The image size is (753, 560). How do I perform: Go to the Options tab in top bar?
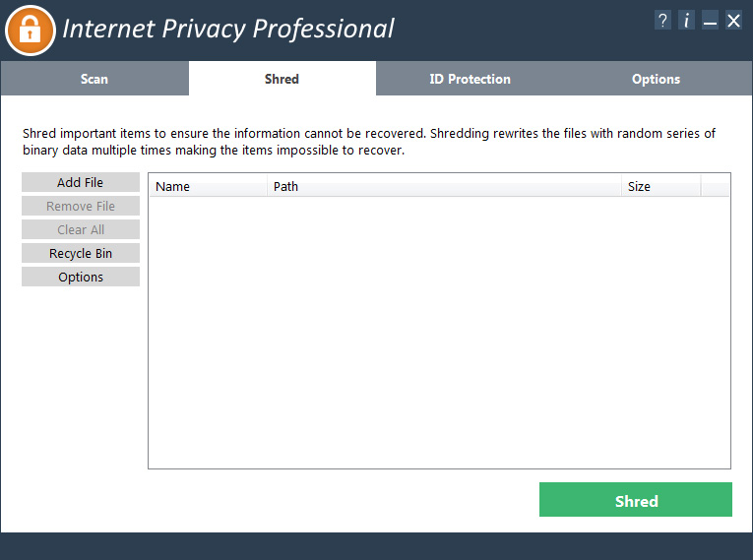(x=656, y=79)
